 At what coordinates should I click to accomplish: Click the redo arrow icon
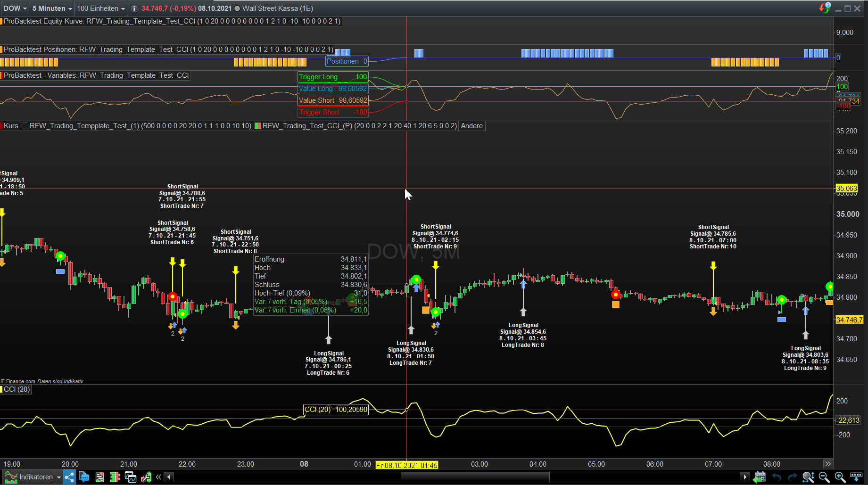point(792,477)
